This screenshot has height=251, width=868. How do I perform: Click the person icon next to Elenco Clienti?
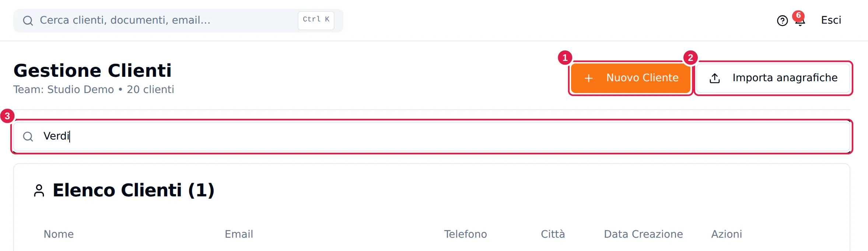39,190
